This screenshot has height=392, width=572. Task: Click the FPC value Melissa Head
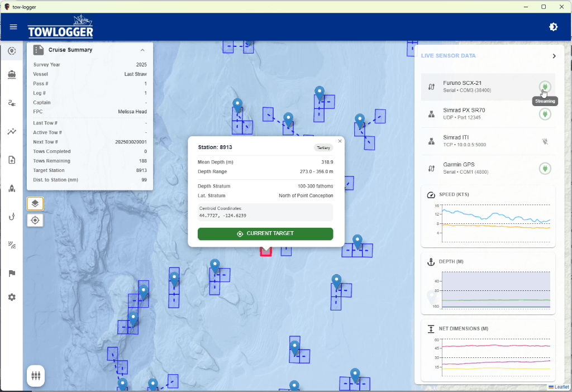click(132, 112)
